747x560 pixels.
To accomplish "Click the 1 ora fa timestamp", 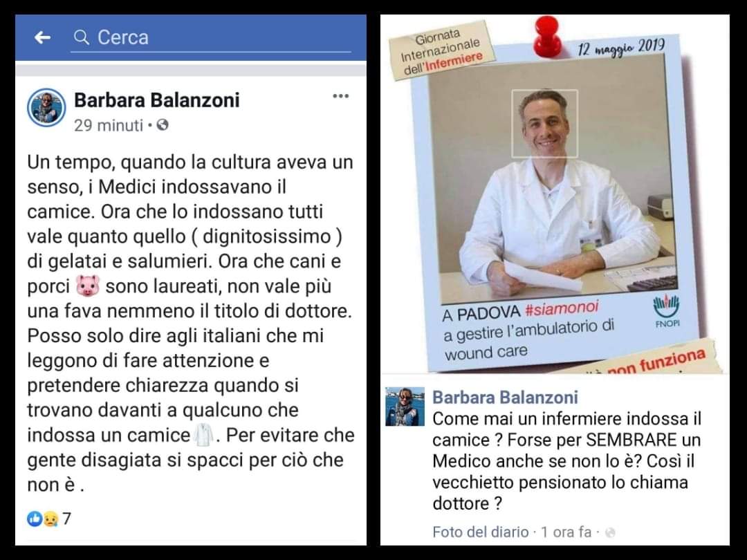I will 566,532.
